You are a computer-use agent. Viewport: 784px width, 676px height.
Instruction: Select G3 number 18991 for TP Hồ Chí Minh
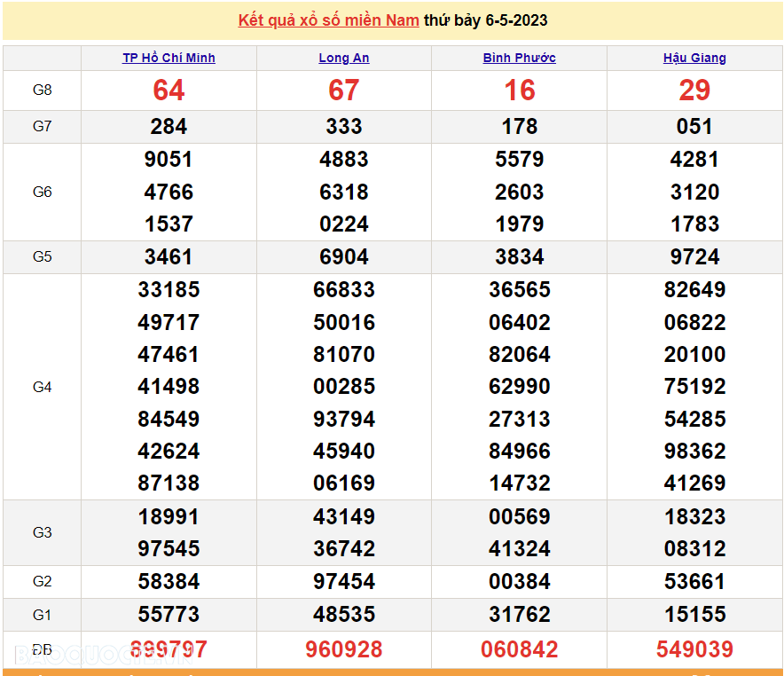(169, 516)
